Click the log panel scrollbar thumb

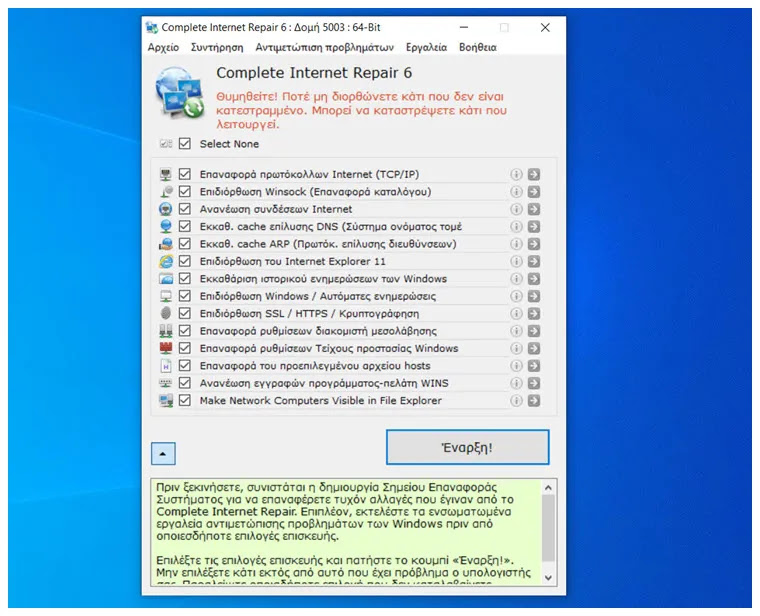pyautogui.click(x=548, y=528)
